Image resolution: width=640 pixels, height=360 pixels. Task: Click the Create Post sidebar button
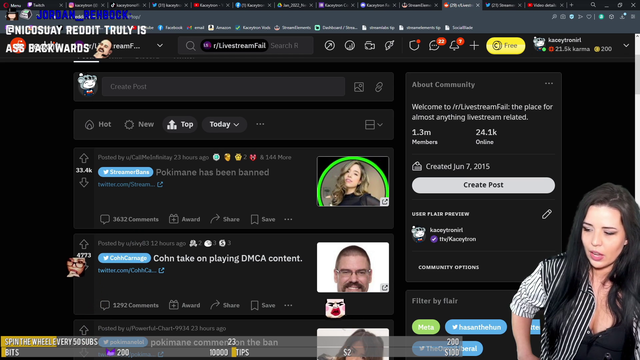click(483, 185)
